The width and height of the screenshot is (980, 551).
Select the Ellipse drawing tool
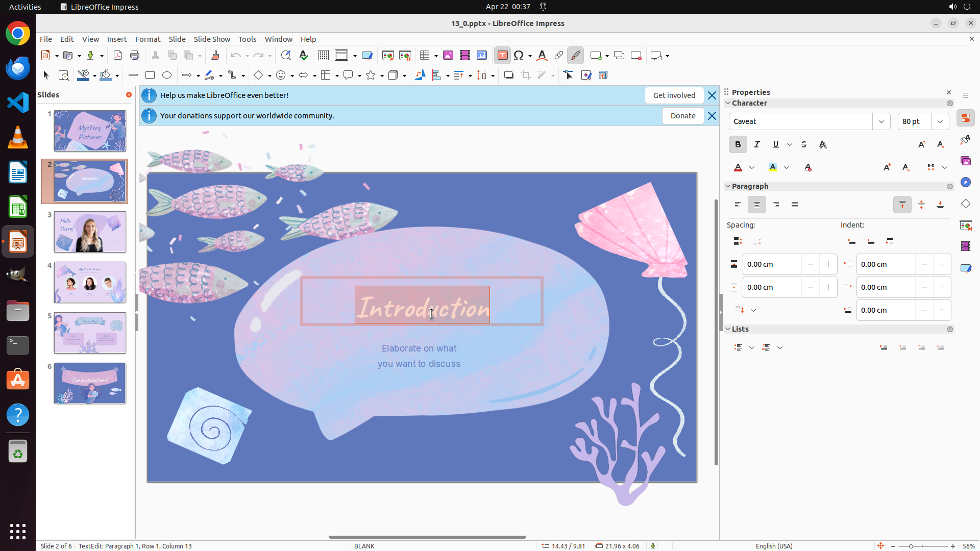pos(167,76)
